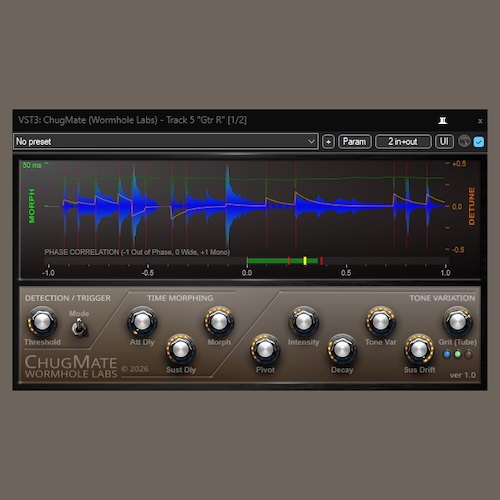Open the No preset dropdown
This screenshot has width=500, height=500.
[166, 141]
